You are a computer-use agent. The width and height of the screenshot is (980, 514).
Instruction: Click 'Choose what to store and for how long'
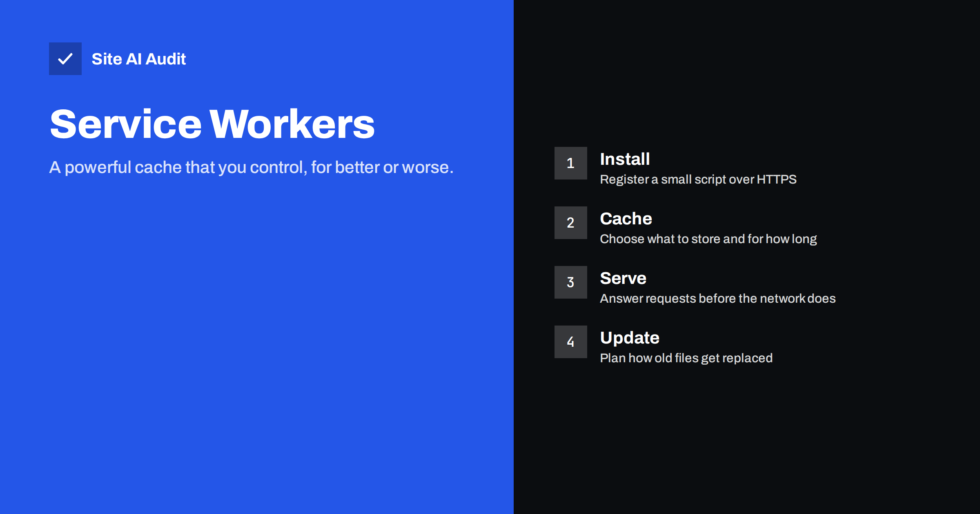[708, 239]
